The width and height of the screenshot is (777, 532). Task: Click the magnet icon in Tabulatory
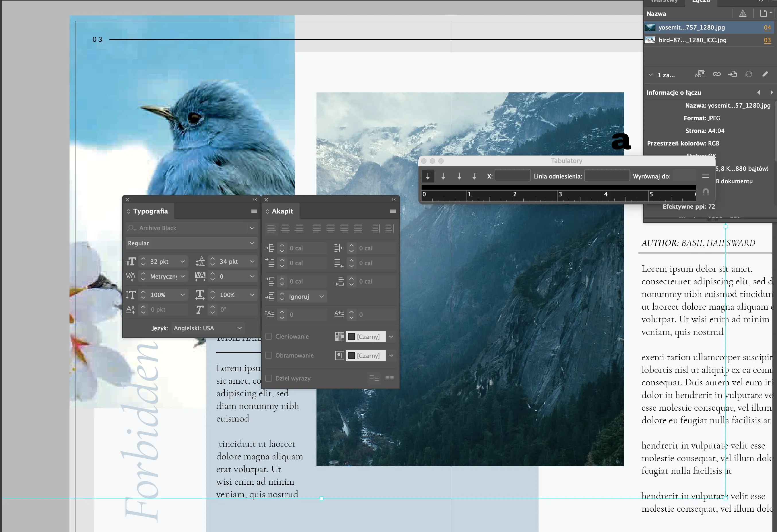[706, 192]
